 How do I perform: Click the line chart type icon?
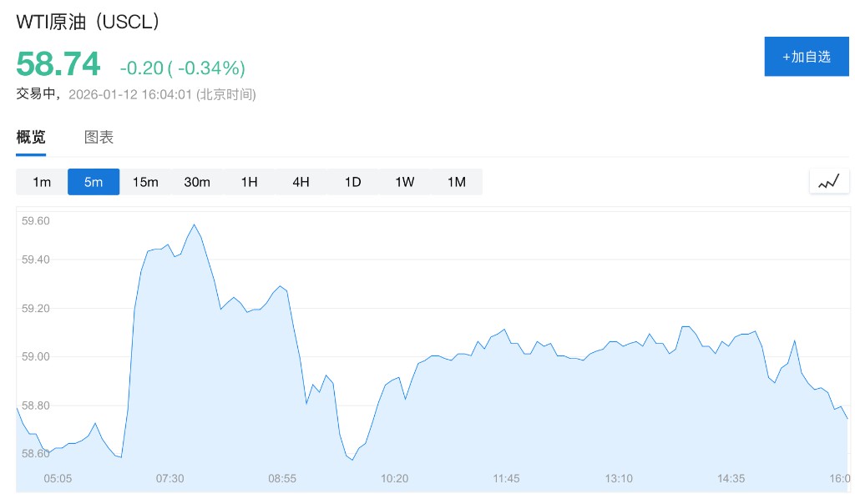coord(828,181)
